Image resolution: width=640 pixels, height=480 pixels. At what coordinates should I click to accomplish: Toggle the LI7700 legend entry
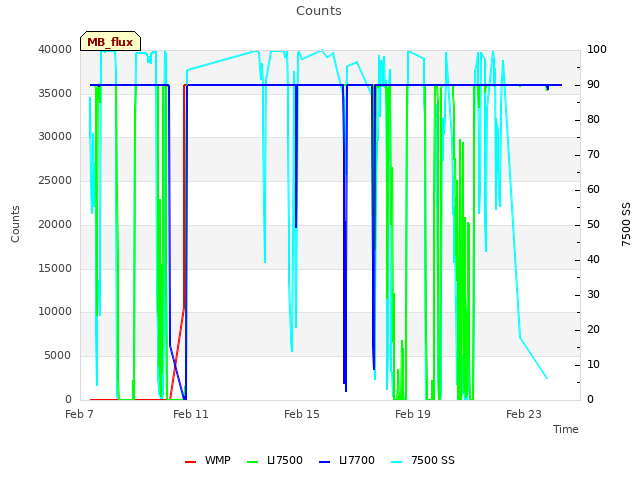tap(347, 460)
